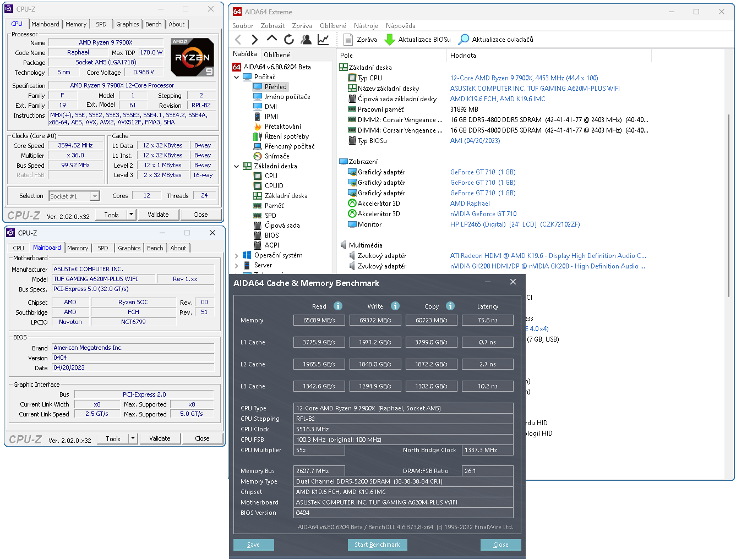Select DMI tree item
Screen dimensions: 736x560
click(265, 107)
